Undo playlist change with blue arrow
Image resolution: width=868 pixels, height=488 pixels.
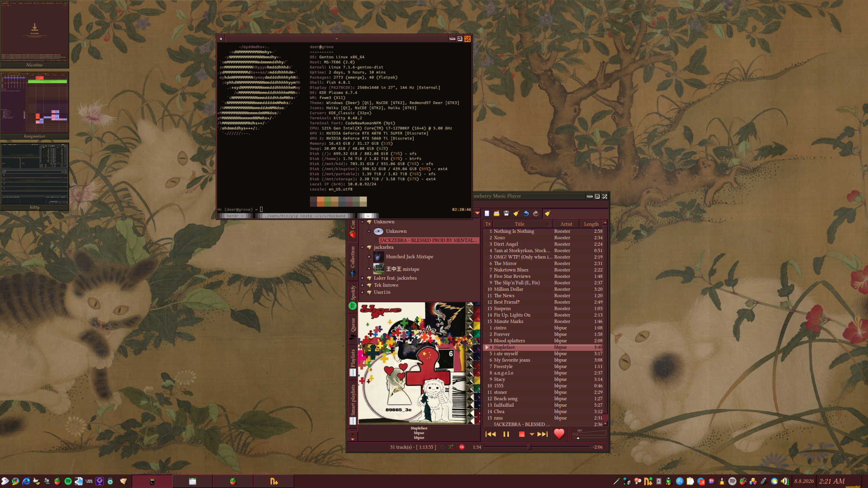pyautogui.click(x=526, y=214)
